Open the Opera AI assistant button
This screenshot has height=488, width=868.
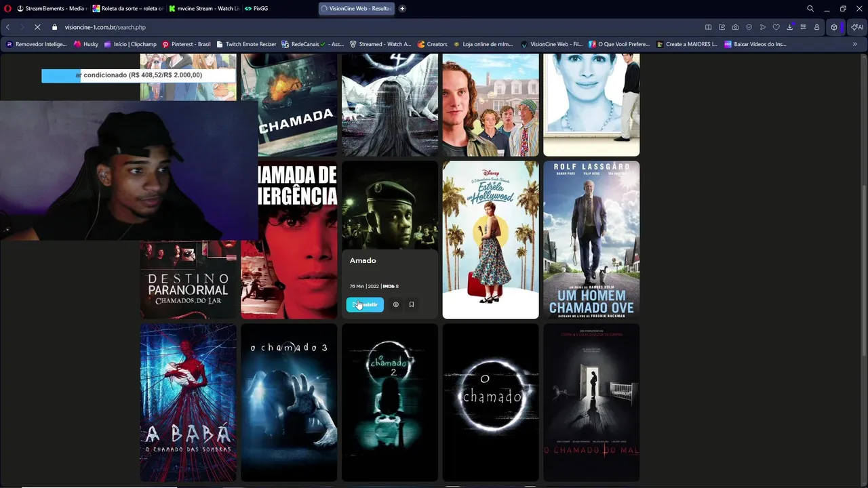pyautogui.click(x=857, y=27)
